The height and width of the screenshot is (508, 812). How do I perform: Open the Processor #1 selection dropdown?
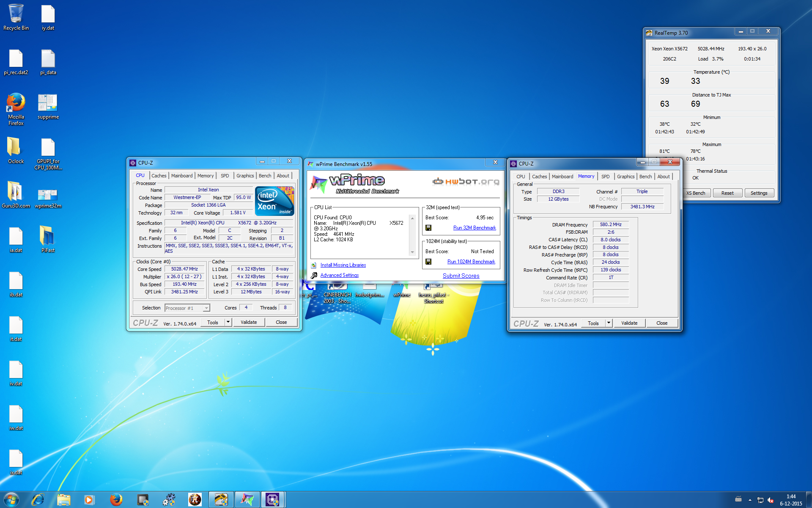coord(187,308)
